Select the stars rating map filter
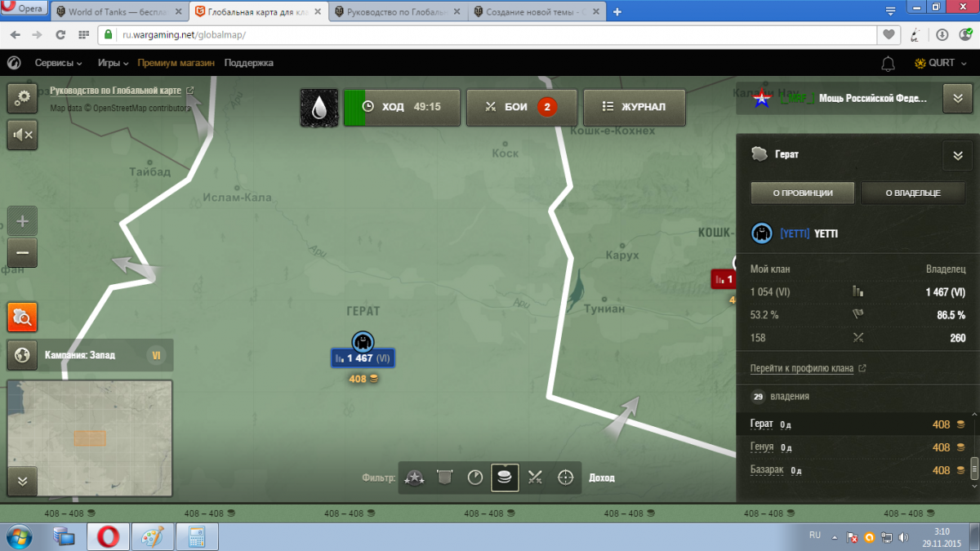 415,478
